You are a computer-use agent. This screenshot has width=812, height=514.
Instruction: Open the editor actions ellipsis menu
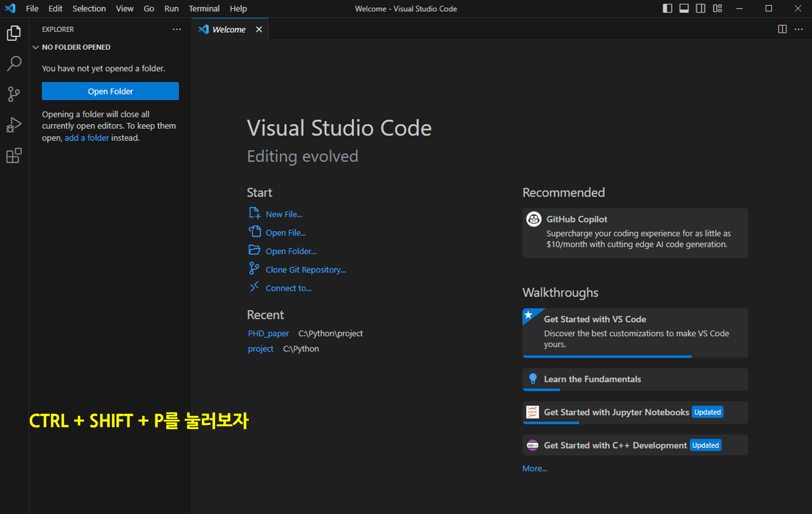(798, 29)
